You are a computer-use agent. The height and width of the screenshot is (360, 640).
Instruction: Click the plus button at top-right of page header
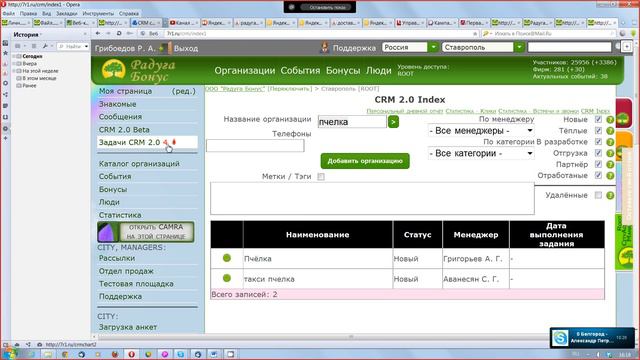pos(627,47)
